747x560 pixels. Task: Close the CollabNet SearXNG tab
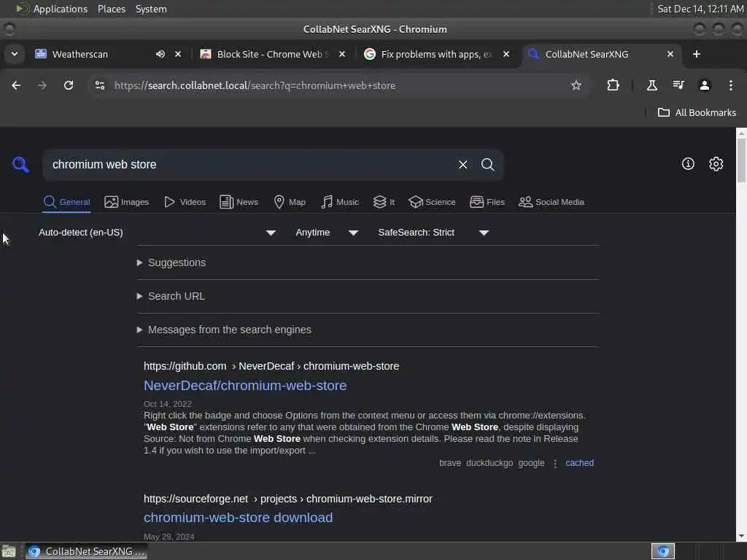coord(670,54)
